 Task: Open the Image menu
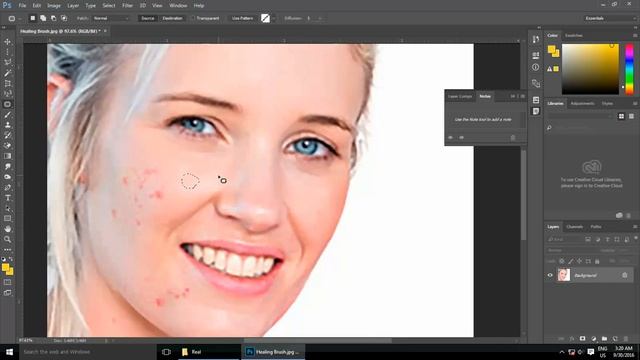[x=53, y=6]
